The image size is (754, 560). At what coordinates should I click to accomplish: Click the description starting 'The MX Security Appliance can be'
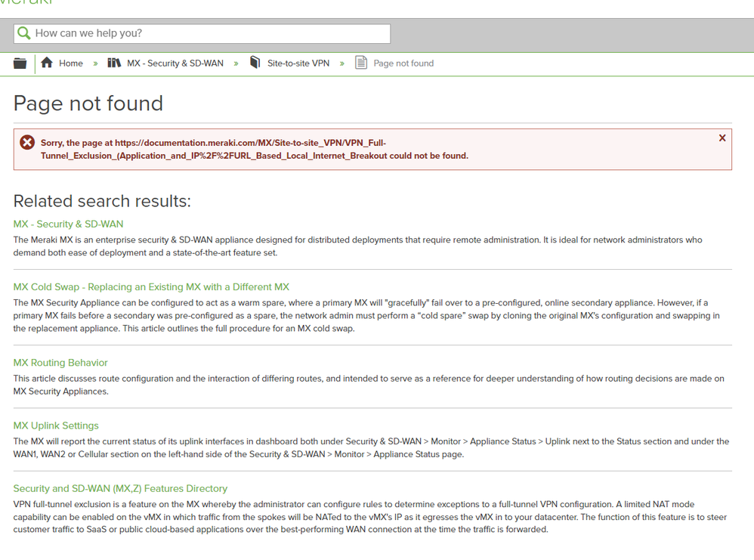(x=366, y=316)
